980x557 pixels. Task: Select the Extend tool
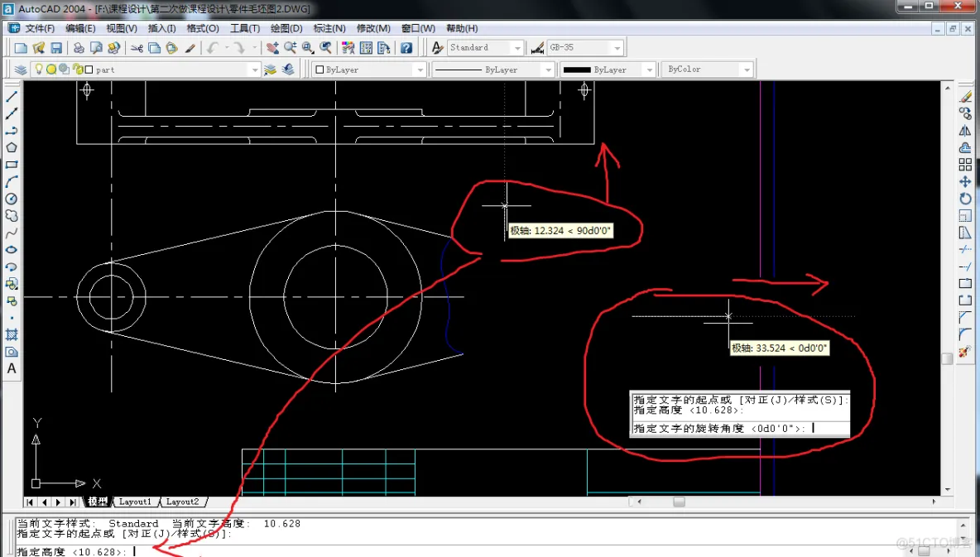tap(966, 267)
